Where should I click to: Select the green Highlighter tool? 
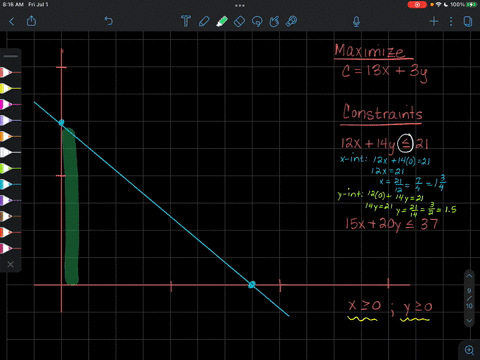[x=222, y=21]
